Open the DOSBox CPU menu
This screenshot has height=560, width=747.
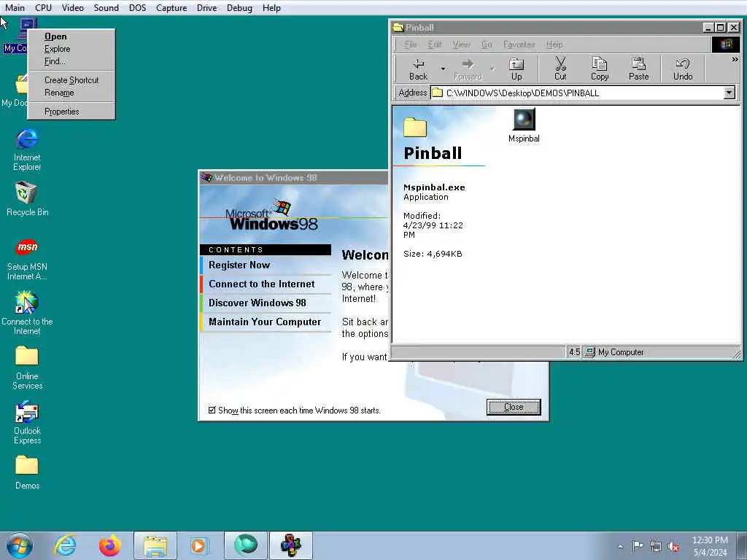pos(43,7)
